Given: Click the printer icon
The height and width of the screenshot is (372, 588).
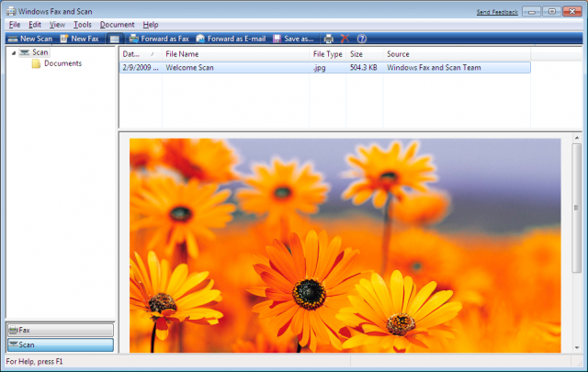Looking at the screenshot, I should point(329,39).
